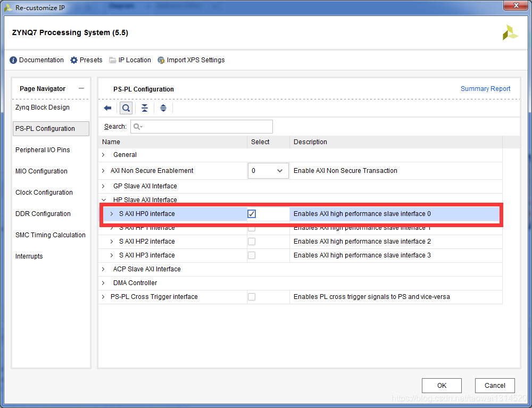
Task: Click the Cancel button
Action: click(x=495, y=386)
